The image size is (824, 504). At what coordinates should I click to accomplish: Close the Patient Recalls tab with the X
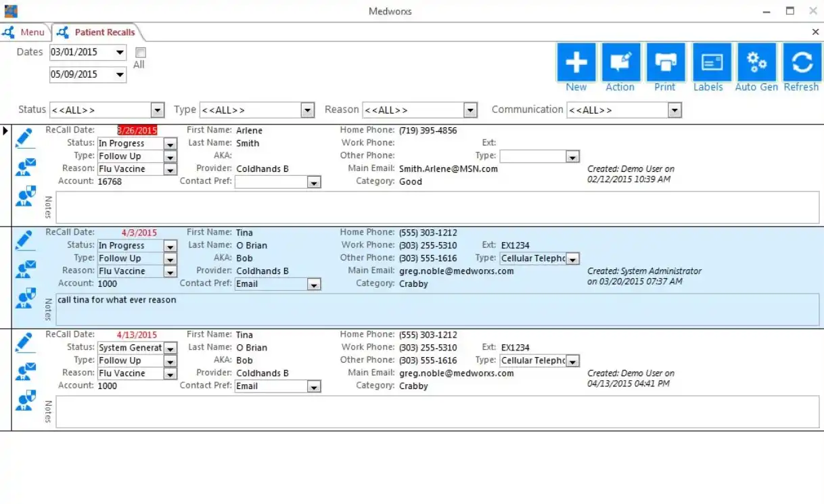pyautogui.click(x=815, y=32)
